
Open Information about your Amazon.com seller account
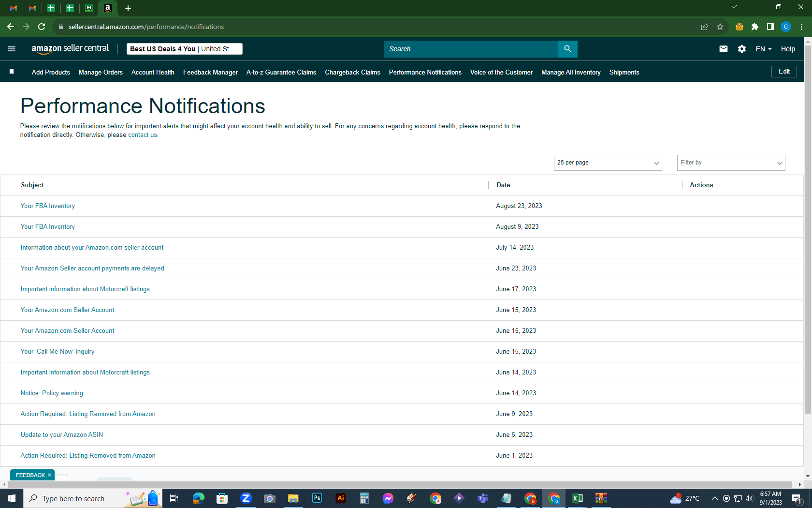point(92,248)
